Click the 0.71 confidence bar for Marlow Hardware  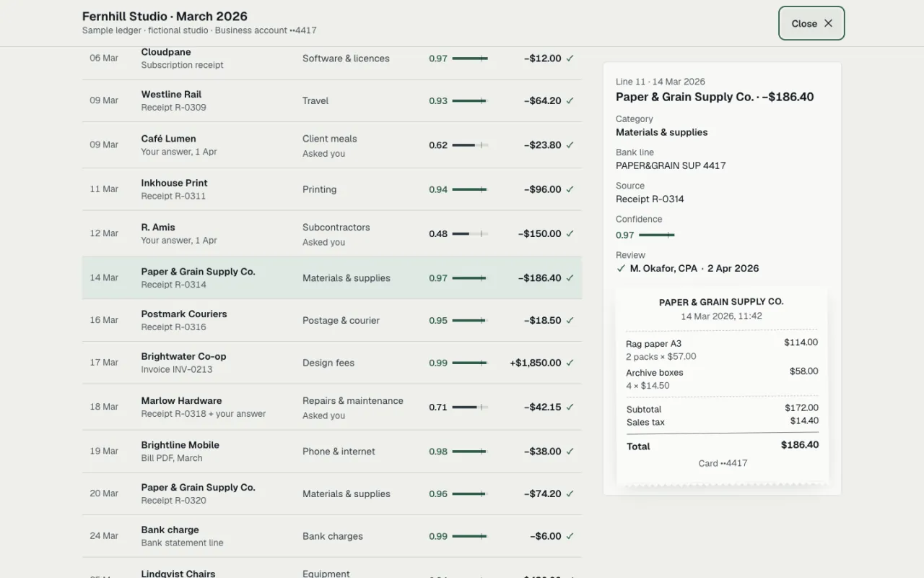point(470,407)
